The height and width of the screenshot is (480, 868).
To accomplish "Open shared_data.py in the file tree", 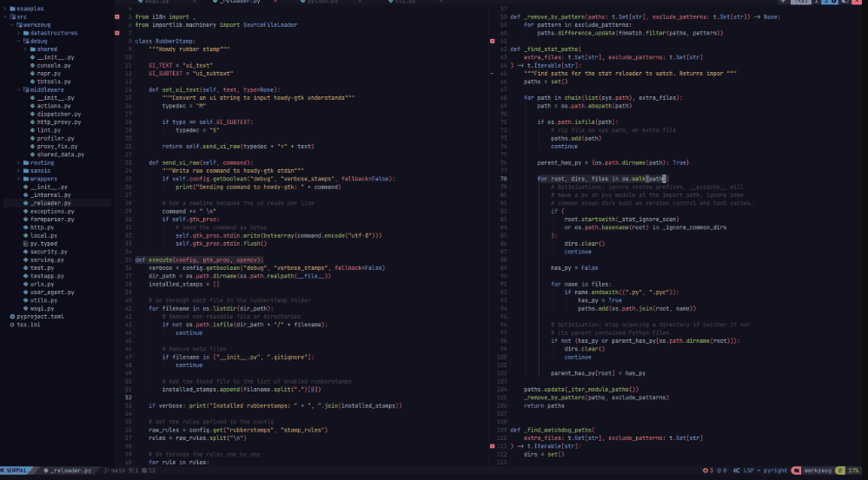I will pyautogui.click(x=60, y=155).
